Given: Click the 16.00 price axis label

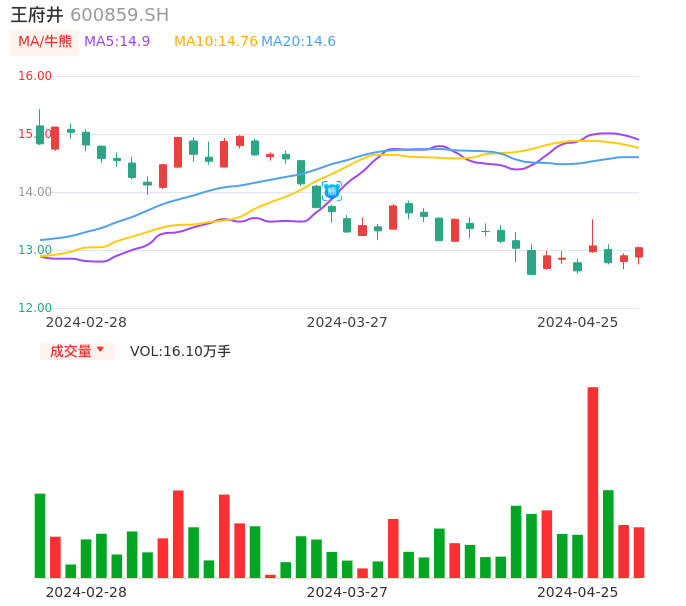Looking at the screenshot, I should 35,76.
